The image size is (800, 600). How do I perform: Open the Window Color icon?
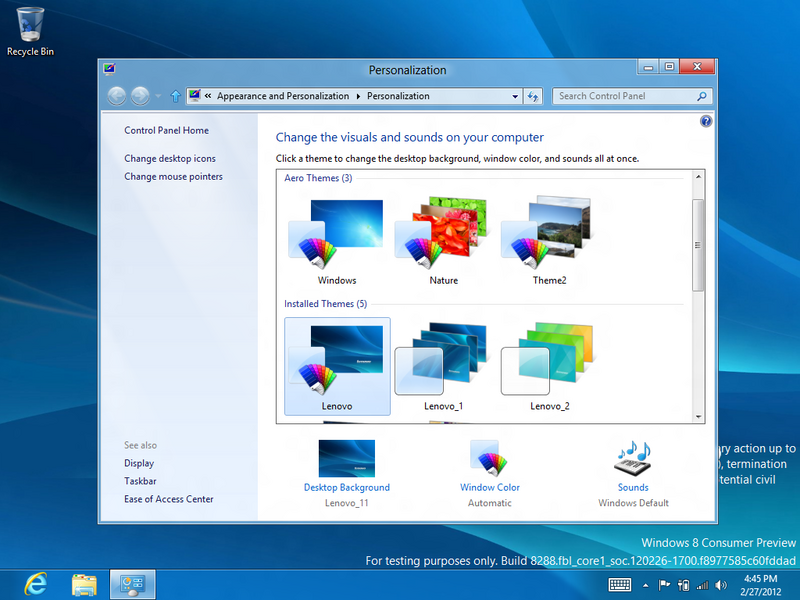coord(490,459)
